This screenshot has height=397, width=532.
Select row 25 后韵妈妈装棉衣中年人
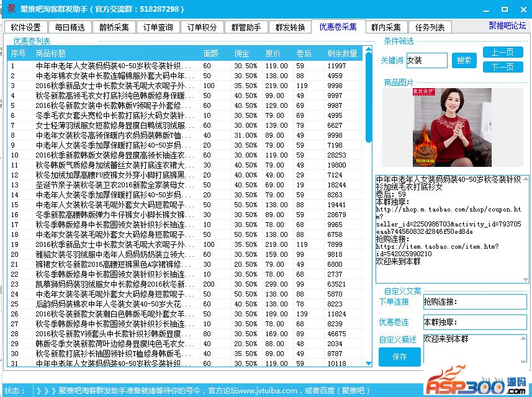(x=185, y=304)
